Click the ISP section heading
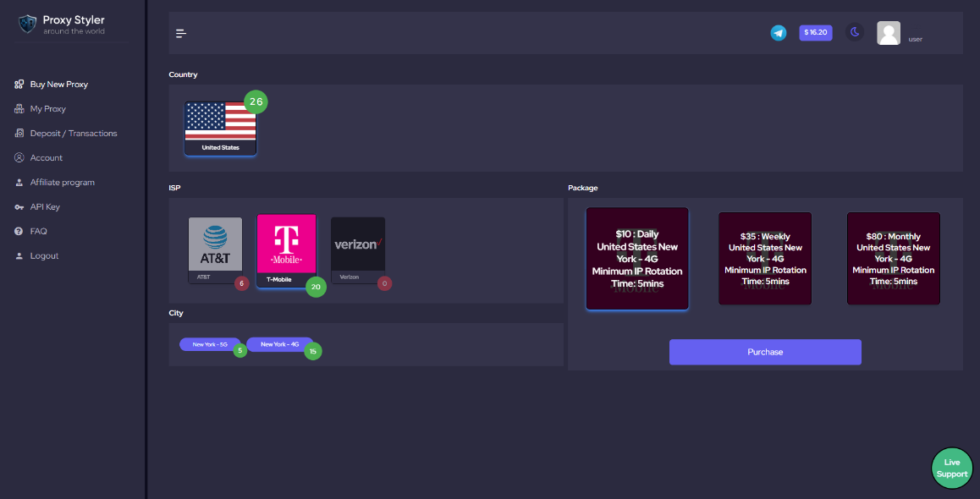Viewport: 980px width, 499px height. point(174,188)
